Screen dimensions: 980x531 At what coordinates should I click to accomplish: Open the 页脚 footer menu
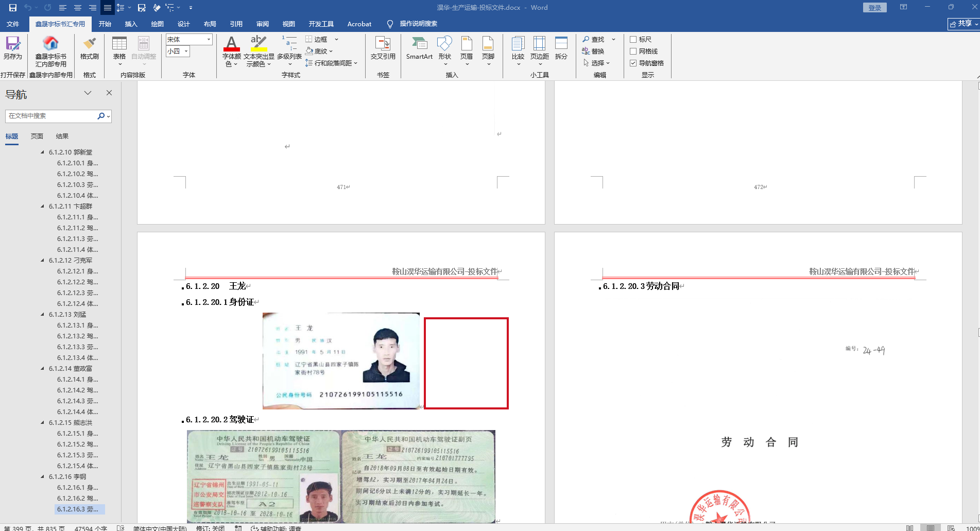pos(488,51)
